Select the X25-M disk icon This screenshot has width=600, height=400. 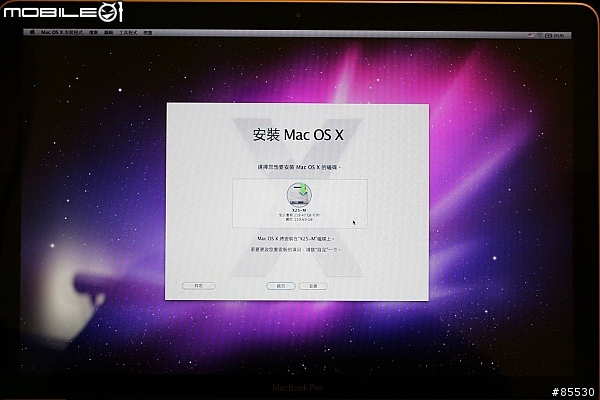(299, 195)
